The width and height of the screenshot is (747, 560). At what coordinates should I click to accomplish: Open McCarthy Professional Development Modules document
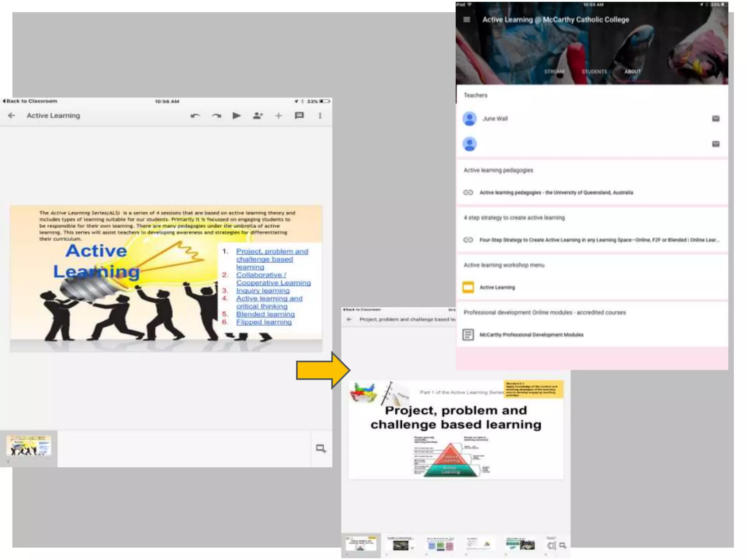pyautogui.click(x=531, y=335)
